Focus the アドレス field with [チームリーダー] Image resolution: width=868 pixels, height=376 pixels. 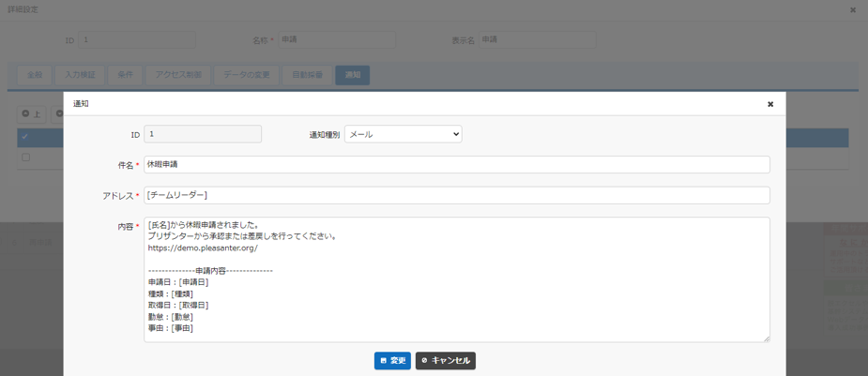coord(456,195)
